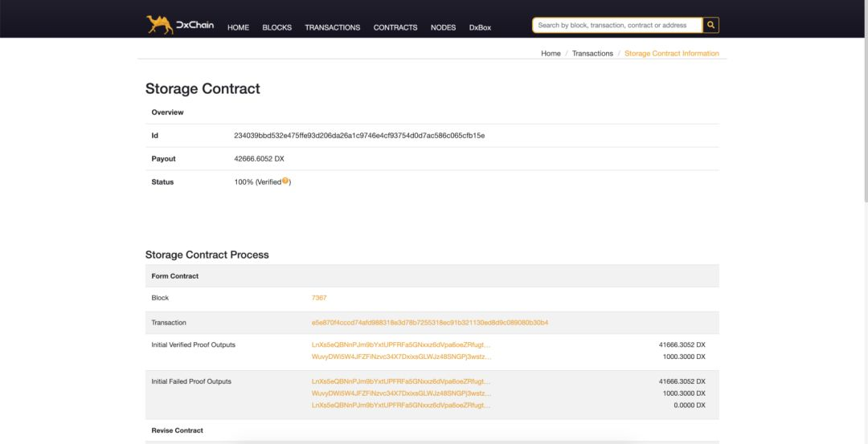The width and height of the screenshot is (868, 444).
Task: Click the search magnifier button
Action: (x=710, y=26)
